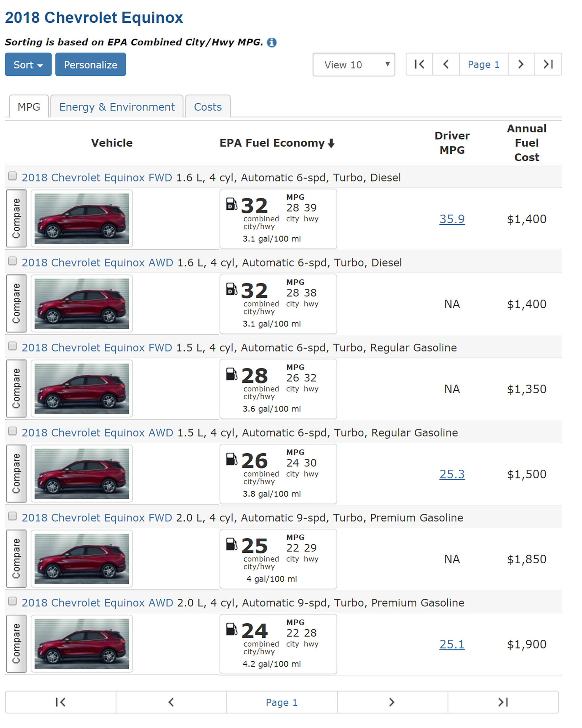
Task: Click car photo for AWD 1.6 L Diesel
Action: click(x=82, y=304)
